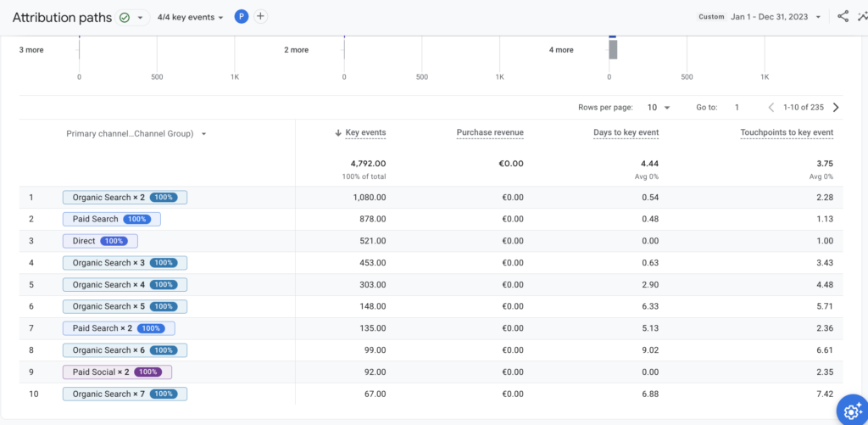Viewport: 868px width, 425px height.
Task: Click the 3.75 average touchpoints value
Action: point(825,164)
